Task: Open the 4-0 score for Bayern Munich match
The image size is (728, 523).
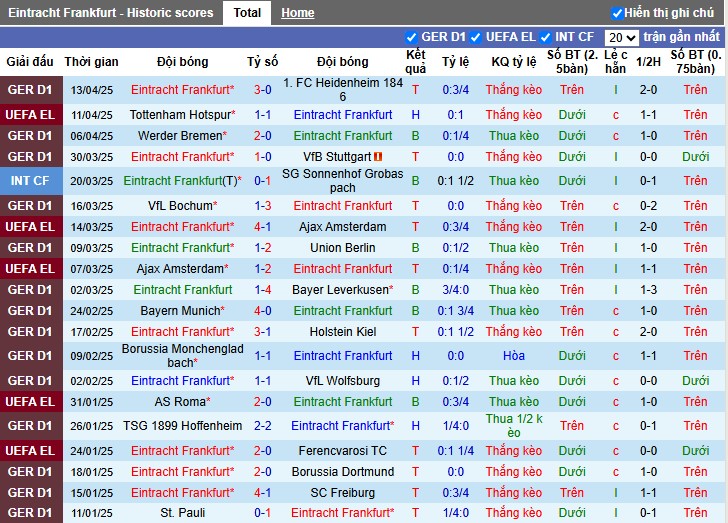Action: (262, 311)
